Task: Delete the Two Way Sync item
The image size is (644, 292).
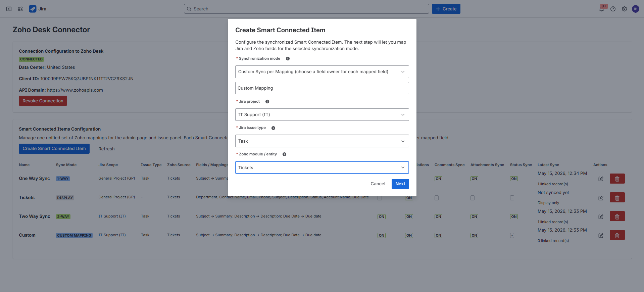Action: 617,216
